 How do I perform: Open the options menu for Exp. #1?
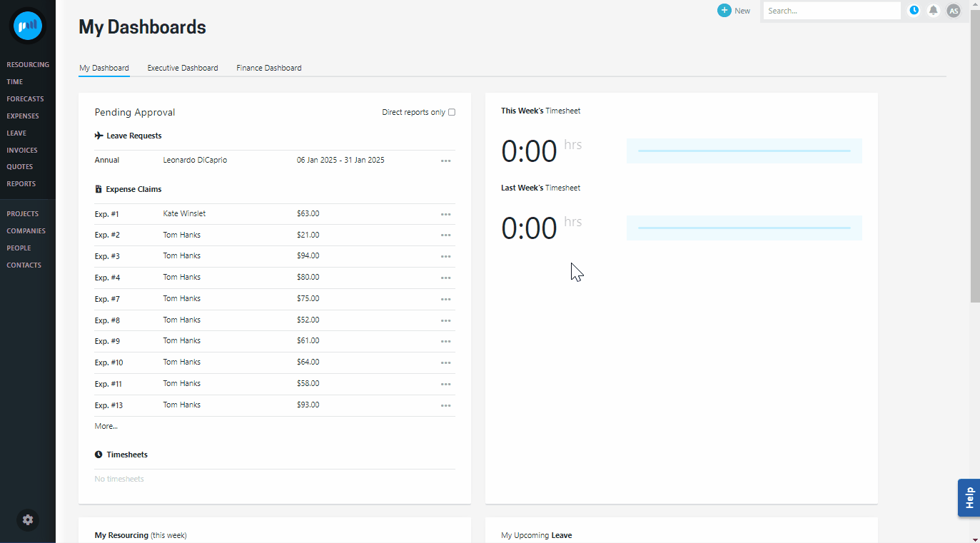(x=445, y=214)
